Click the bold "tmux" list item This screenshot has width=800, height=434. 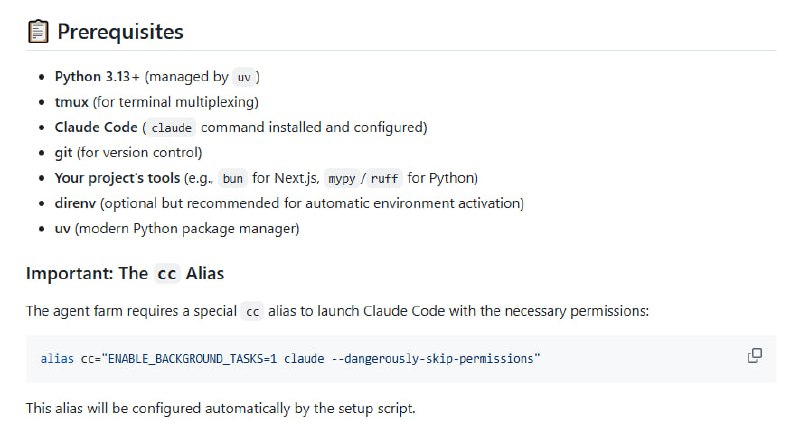click(72, 102)
